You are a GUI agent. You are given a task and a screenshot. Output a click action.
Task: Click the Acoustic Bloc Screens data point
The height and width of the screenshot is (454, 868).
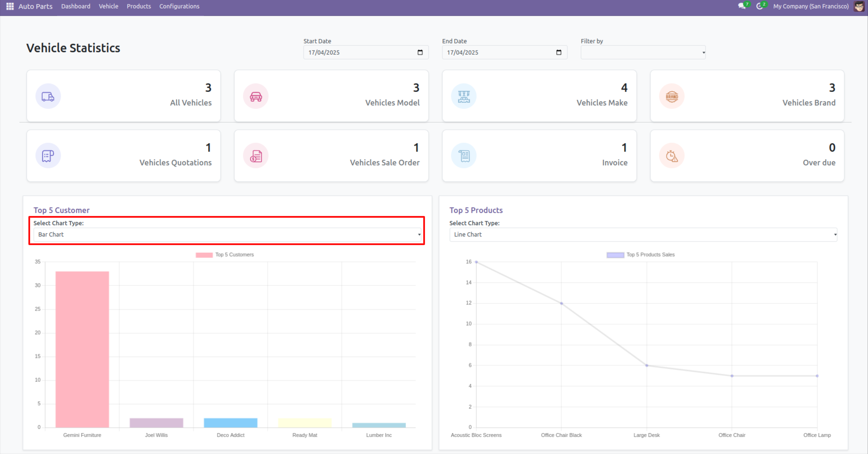click(x=476, y=262)
